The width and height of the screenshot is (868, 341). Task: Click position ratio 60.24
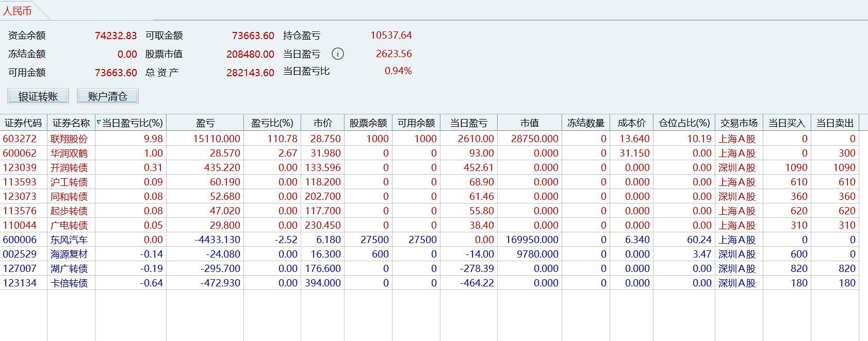pyautogui.click(x=699, y=240)
